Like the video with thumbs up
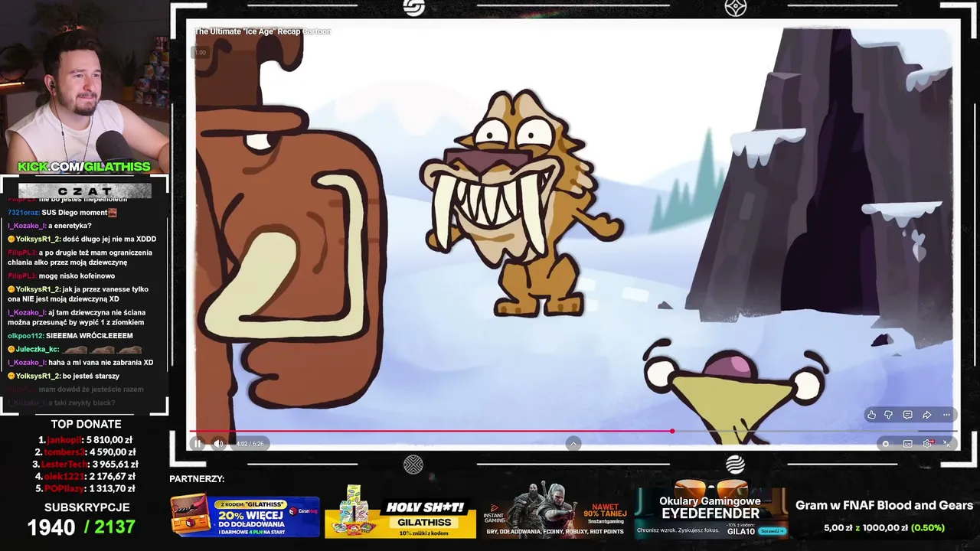 871,415
